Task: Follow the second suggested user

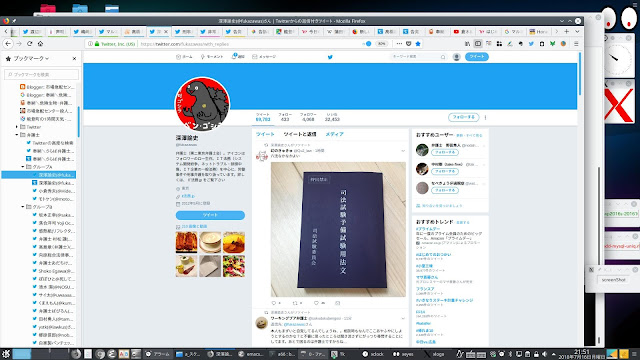Action: (x=445, y=171)
